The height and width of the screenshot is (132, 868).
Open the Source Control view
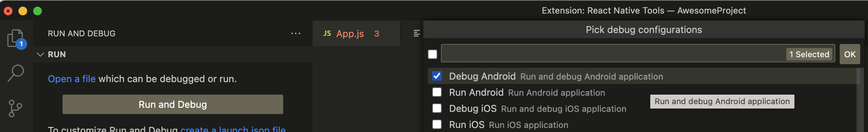15,109
